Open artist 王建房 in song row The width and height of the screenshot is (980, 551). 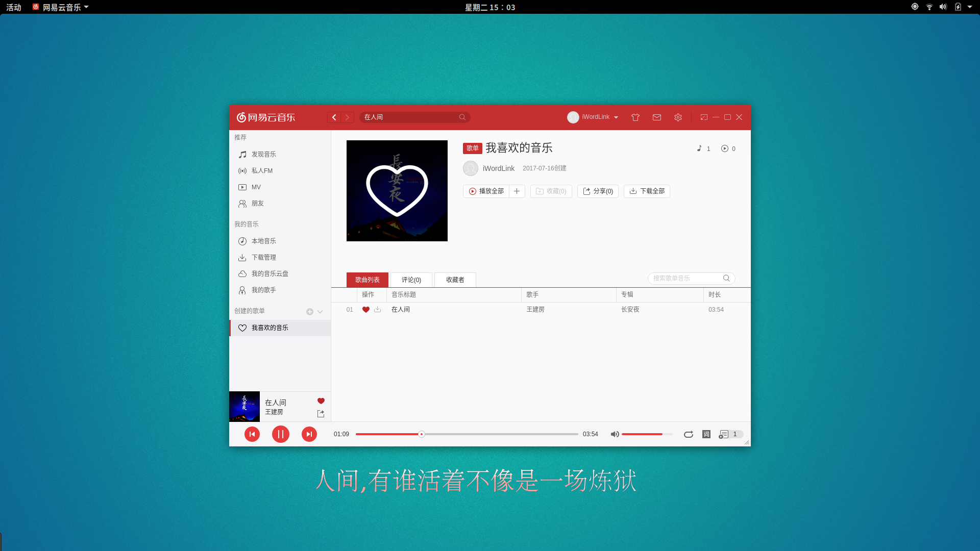(535, 310)
